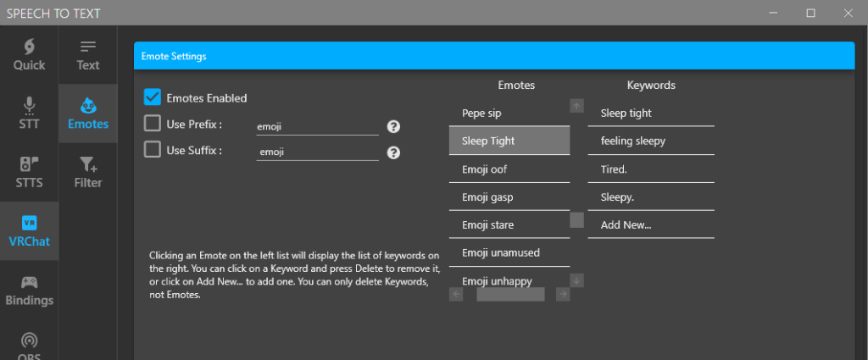
Task: Click Add New... in the Keywords list
Action: tap(626, 224)
